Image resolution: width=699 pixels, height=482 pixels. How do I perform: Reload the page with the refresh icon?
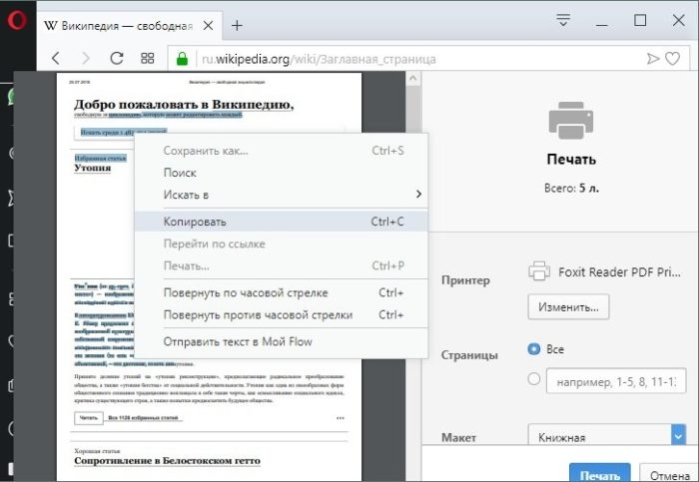[x=117, y=58]
